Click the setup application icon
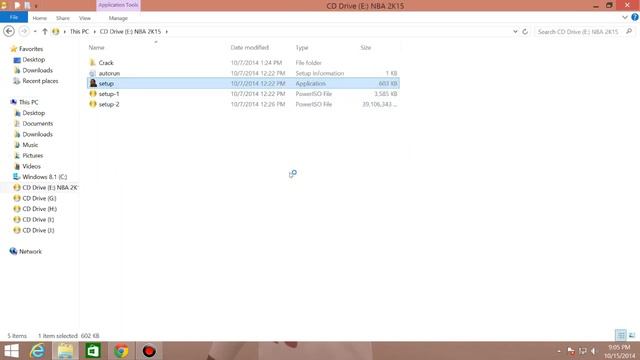The height and width of the screenshot is (360, 640). (93, 83)
